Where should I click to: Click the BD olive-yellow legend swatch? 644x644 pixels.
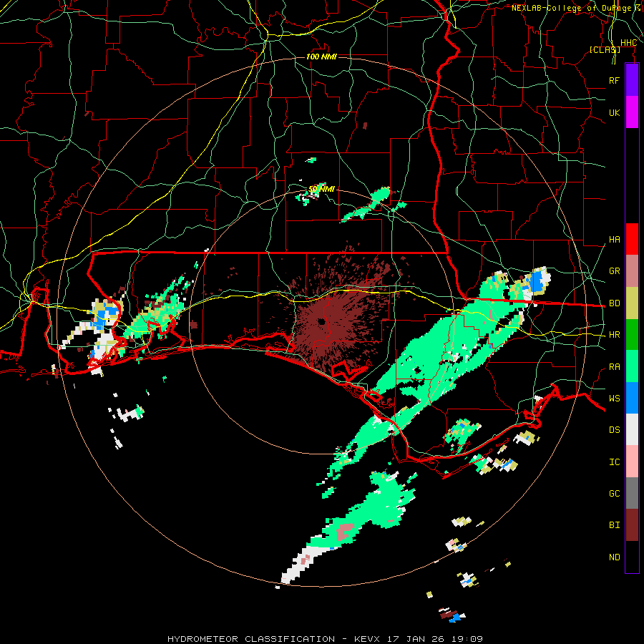(x=632, y=303)
